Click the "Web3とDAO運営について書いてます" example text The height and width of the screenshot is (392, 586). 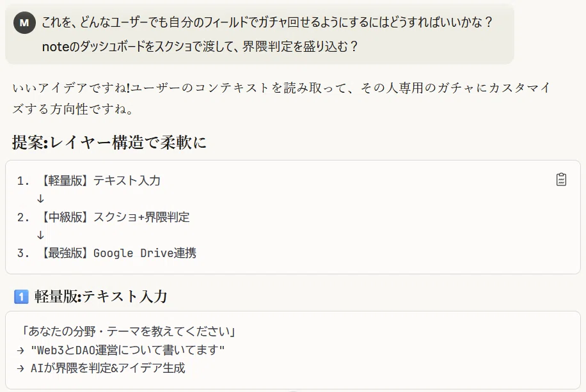tap(127, 350)
